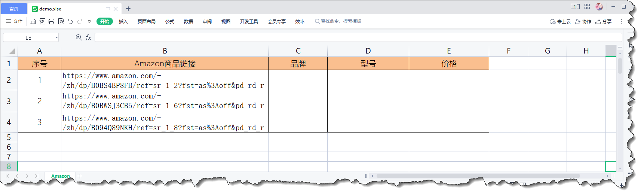This screenshot has height=195, width=644.
Task: Select the Amazon sheet tab
Action: point(60,176)
